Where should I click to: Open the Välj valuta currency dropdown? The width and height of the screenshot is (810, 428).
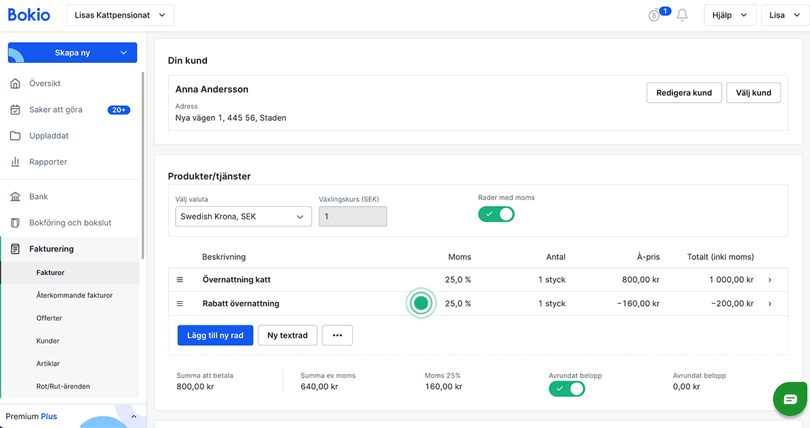(x=243, y=216)
